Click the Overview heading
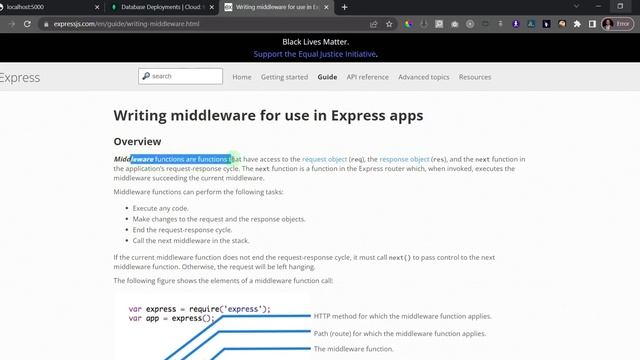The width and height of the screenshot is (640, 360). pyautogui.click(x=137, y=141)
